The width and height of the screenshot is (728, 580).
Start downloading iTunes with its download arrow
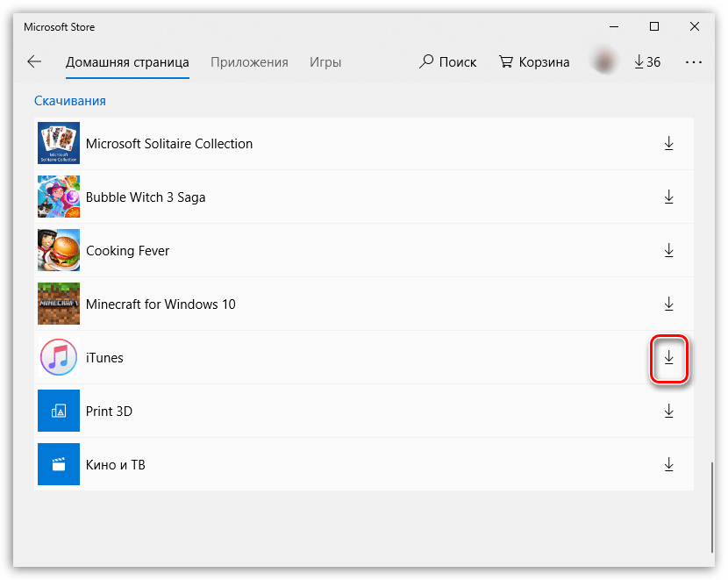669,357
